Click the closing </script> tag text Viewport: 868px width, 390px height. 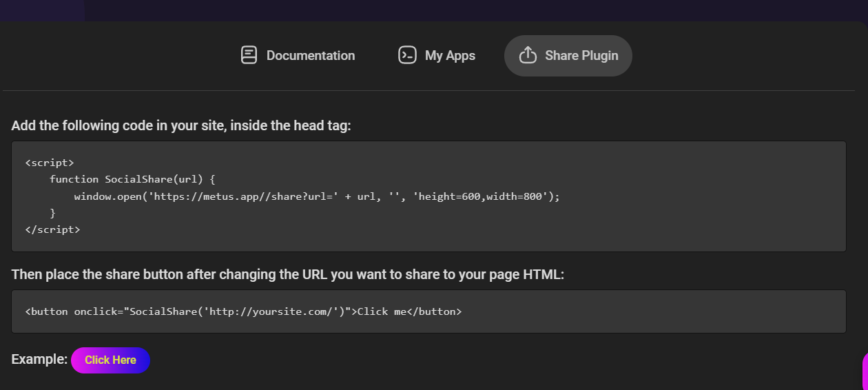(52, 229)
